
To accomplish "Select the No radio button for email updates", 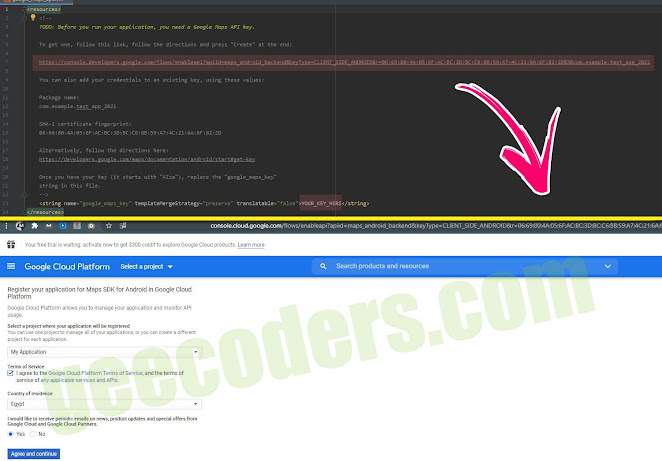I will pyautogui.click(x=32, y=434).
